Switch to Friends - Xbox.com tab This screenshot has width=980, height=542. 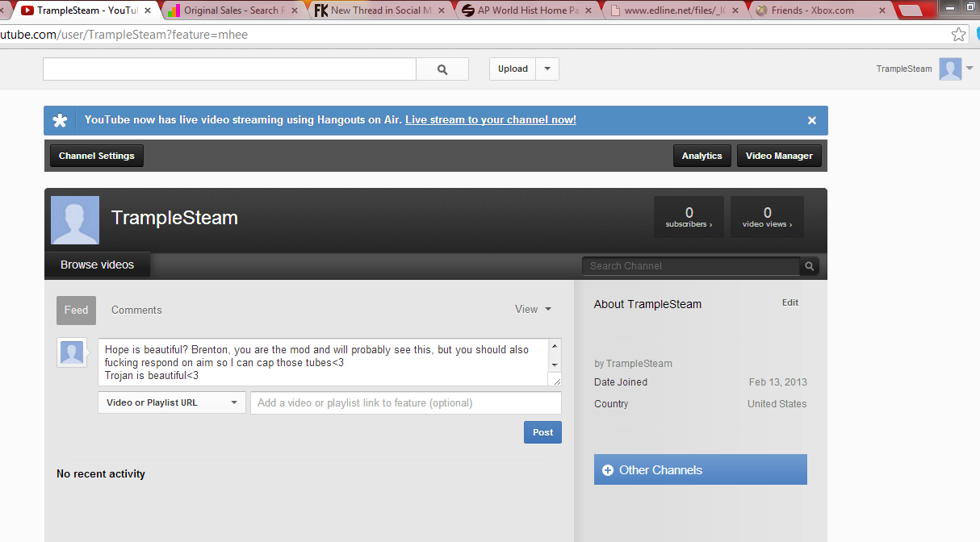tap(821, 10)
